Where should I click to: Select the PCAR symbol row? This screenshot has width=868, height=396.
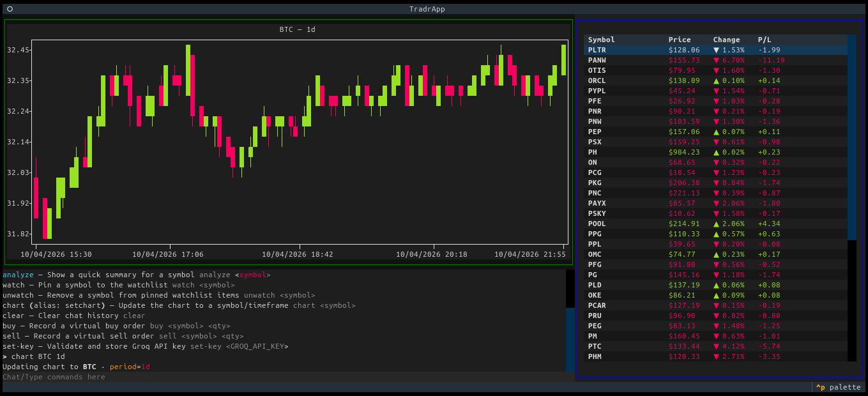pos(715,305)
